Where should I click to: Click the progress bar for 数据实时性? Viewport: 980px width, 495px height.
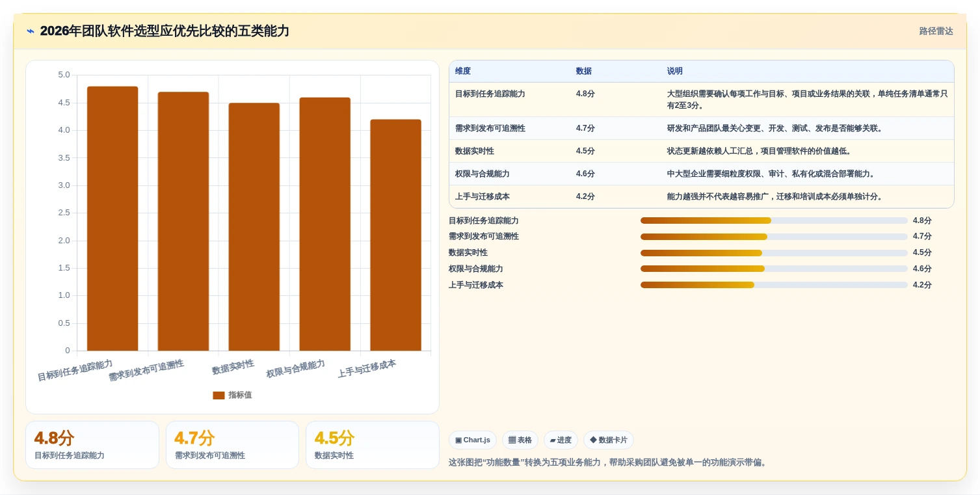coord(774,253)
